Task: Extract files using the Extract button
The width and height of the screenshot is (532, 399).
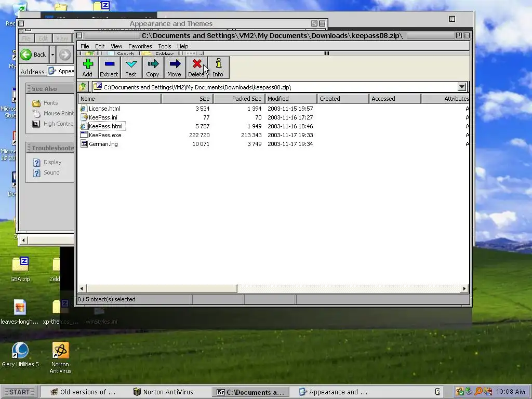Action: pos(109,68)
